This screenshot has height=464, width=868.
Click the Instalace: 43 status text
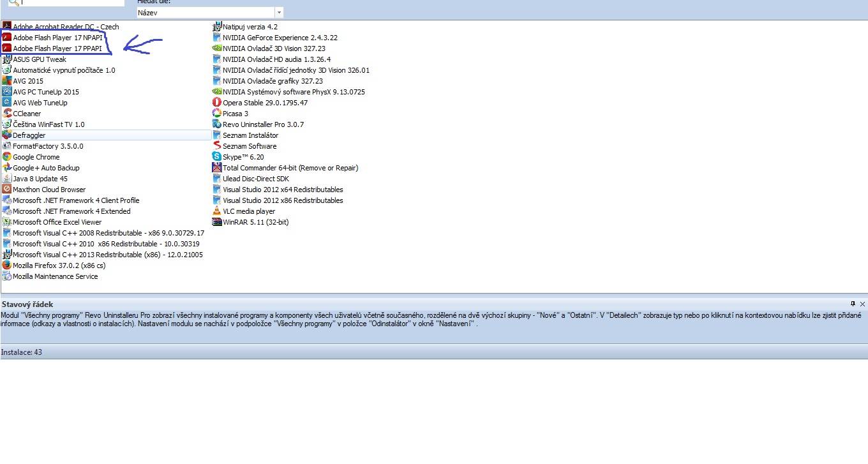click(x=22, y=352)
